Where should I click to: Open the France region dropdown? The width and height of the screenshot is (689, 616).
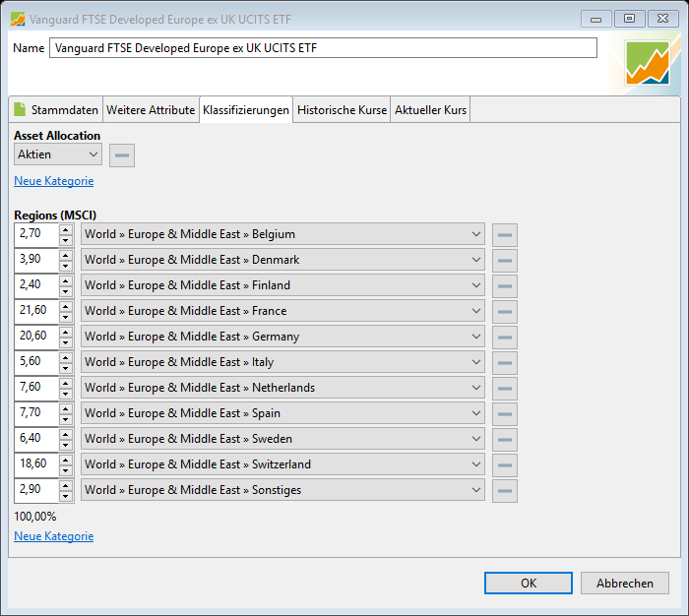click(282, 311)
